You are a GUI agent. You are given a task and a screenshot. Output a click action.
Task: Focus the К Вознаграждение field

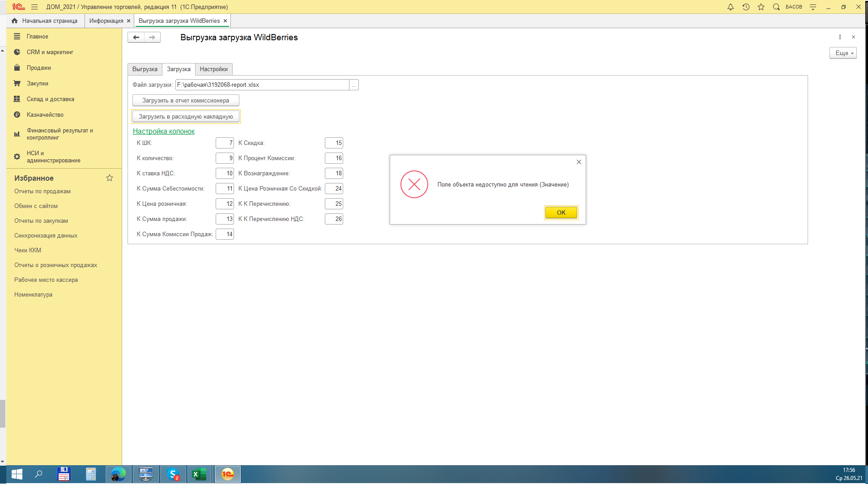point(334,174)
